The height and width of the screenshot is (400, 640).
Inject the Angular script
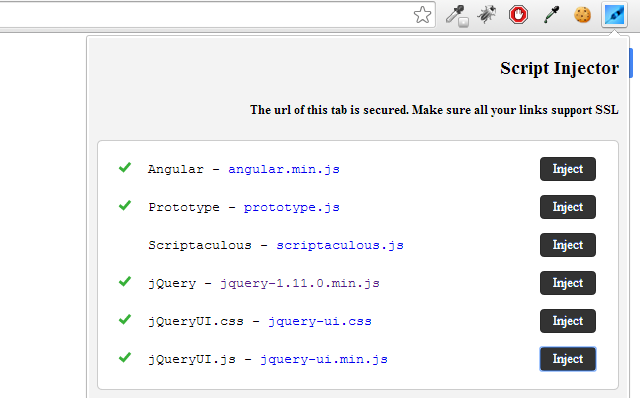tap(568, 169)
